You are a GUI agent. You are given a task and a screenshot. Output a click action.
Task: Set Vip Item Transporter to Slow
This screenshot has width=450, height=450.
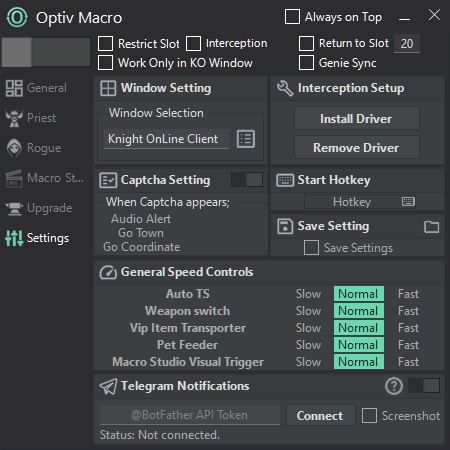(x=308, y=328)
